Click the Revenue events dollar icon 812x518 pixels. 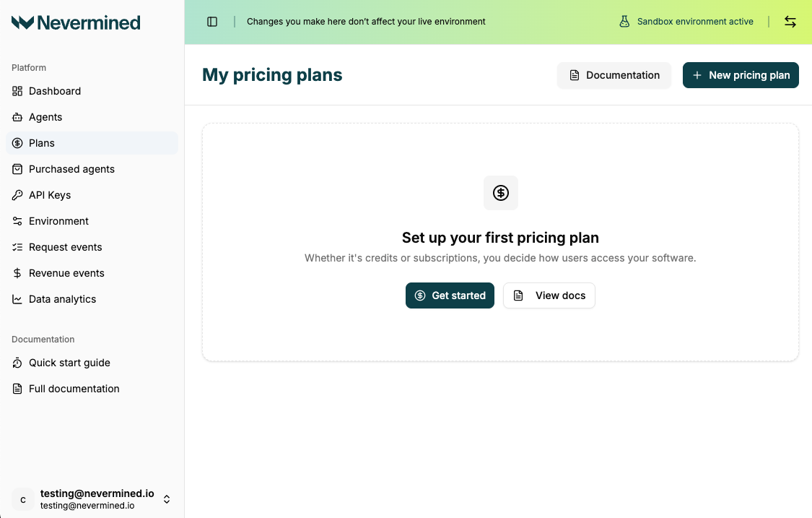tap(17, 273)
